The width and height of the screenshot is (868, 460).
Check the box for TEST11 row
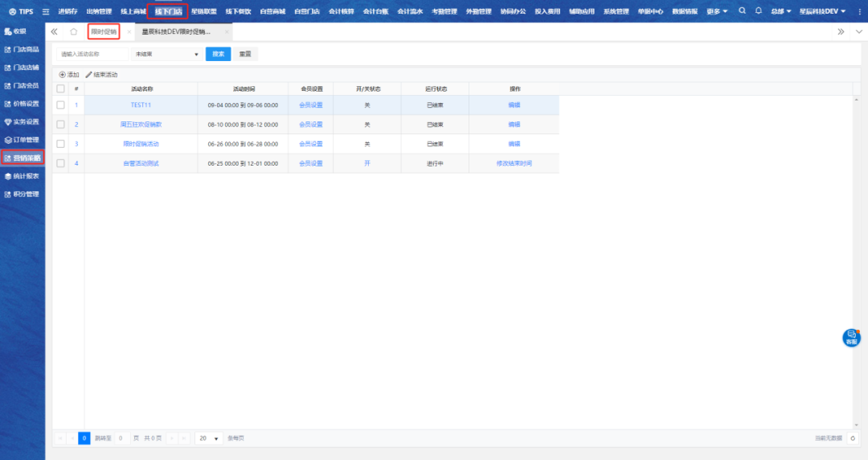pyautogui.click(x=60, y=105)
